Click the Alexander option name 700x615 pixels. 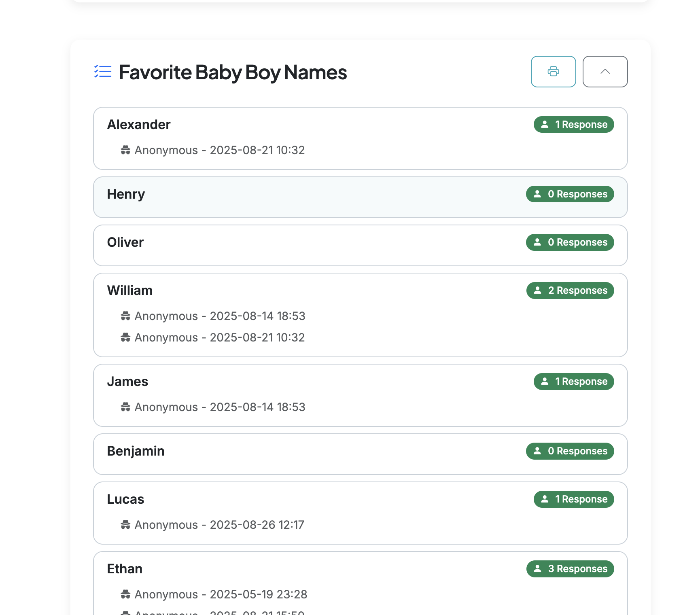(139, 125)
